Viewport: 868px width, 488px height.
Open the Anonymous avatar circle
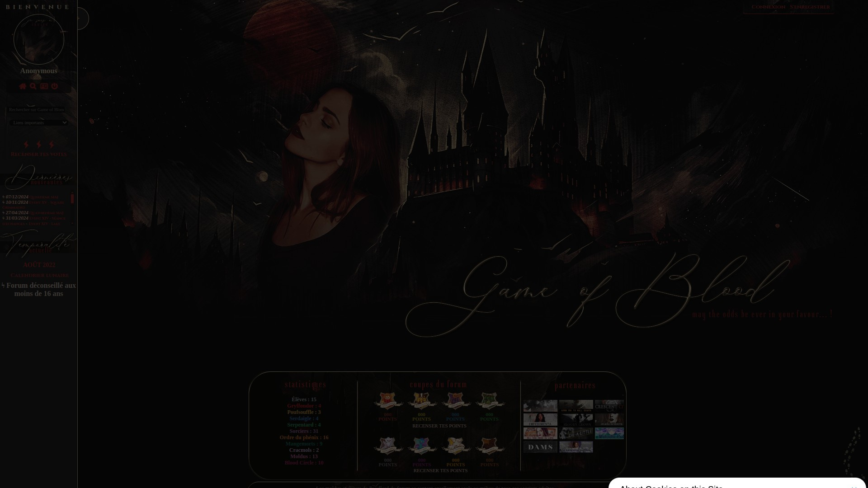click(x=39, y=39)
